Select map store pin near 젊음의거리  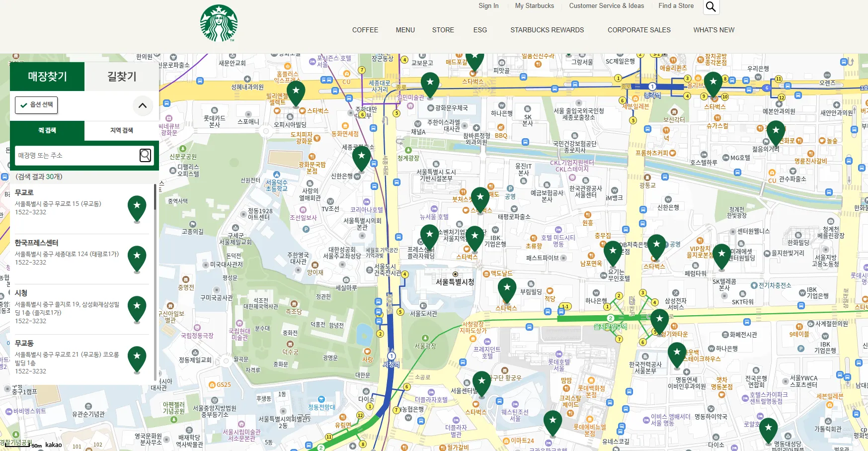coord(776,133)
